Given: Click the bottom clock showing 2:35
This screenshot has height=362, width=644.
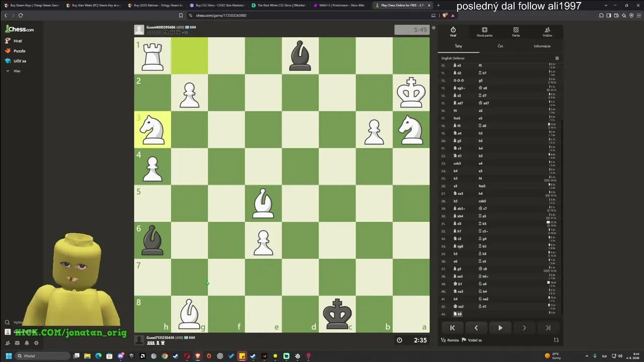Looking at the screenshot, I should pos(413,340).
